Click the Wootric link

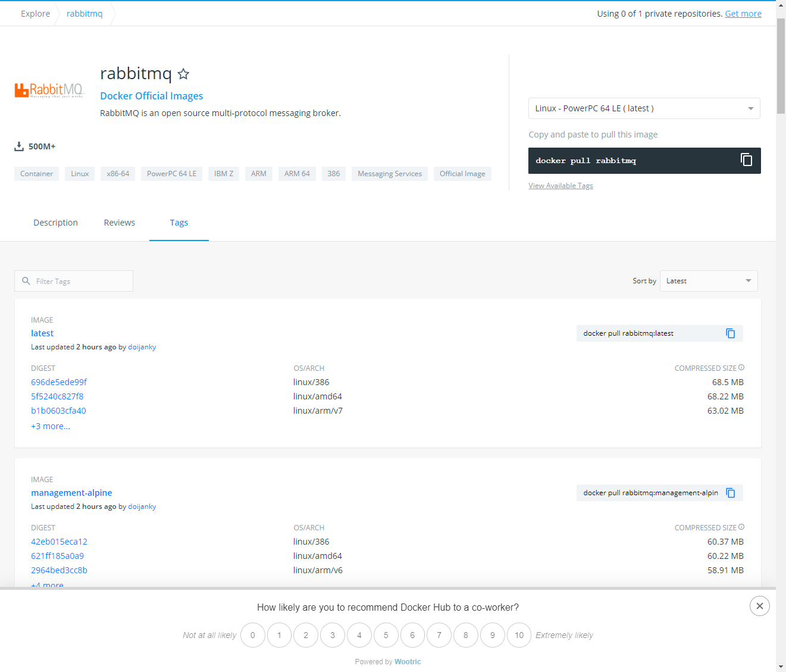pos(408,662)
